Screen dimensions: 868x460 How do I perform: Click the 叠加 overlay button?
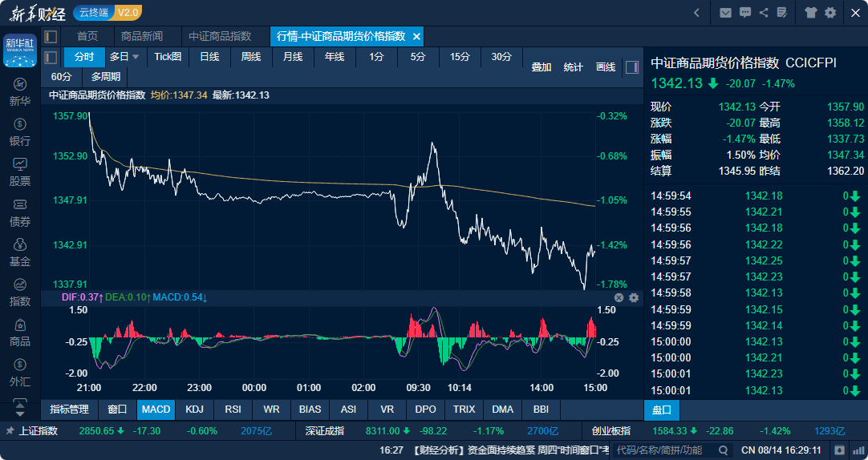tap(541, 67)
